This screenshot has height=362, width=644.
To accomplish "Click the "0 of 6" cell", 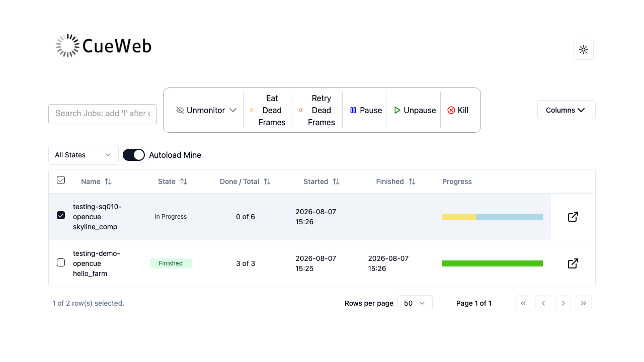I will tap(246, 217).
